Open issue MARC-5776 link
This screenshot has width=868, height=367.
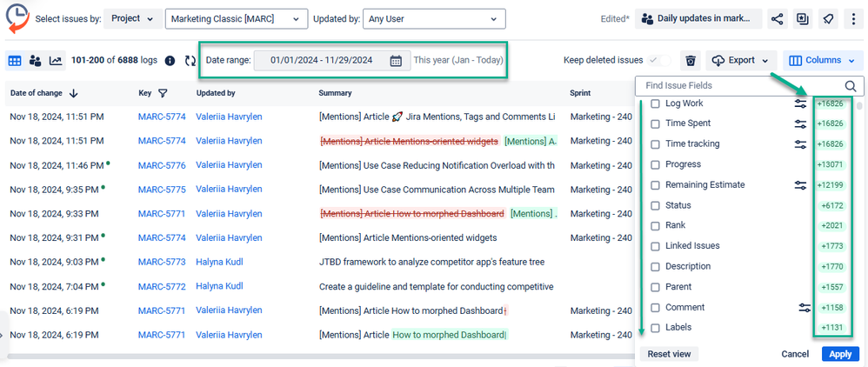(x=162, y=165)
